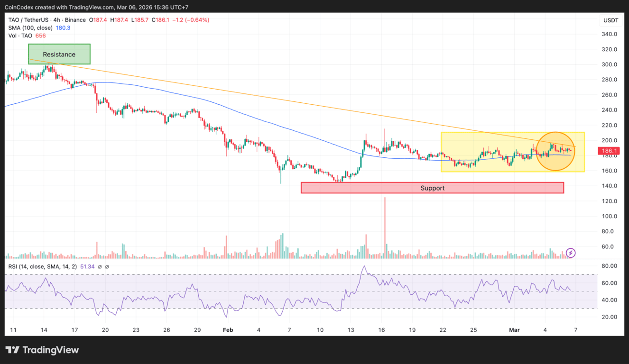This screenshot has height=364, width=629.
Task: Click the first ø icon beside the RSI value
Action: (100, 266)
